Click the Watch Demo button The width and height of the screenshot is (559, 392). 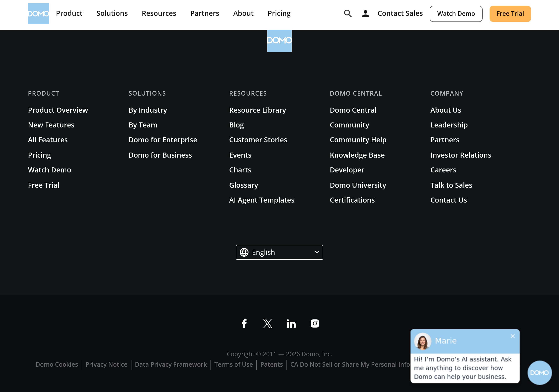(456, 14)
